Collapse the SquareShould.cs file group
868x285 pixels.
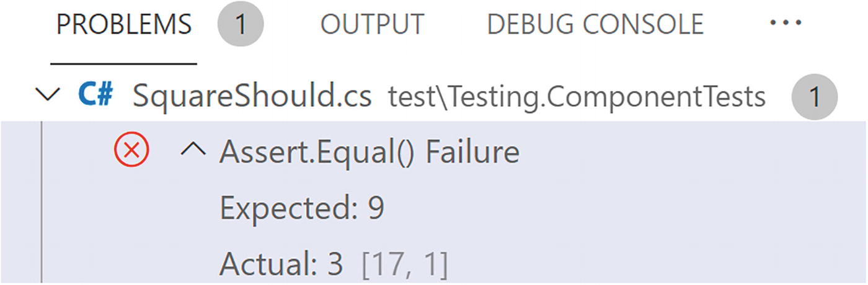(x=48, y=96)
